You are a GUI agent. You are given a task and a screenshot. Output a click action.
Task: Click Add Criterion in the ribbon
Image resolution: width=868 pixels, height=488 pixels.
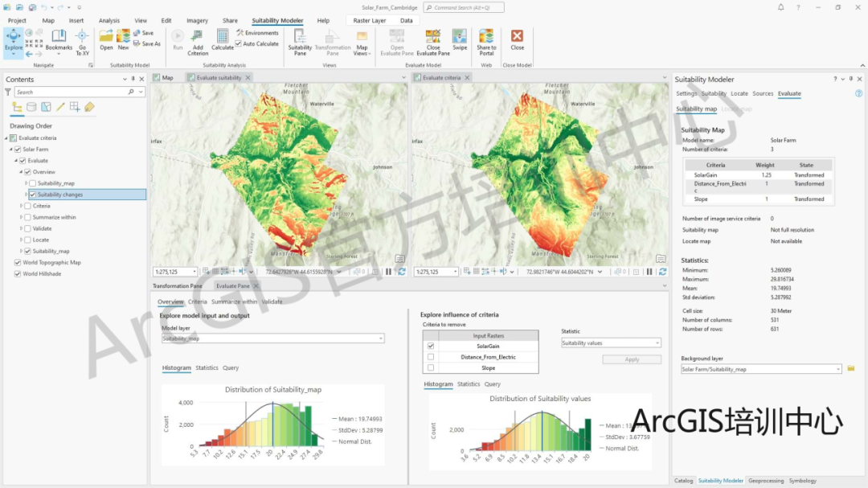click(198, 42)
